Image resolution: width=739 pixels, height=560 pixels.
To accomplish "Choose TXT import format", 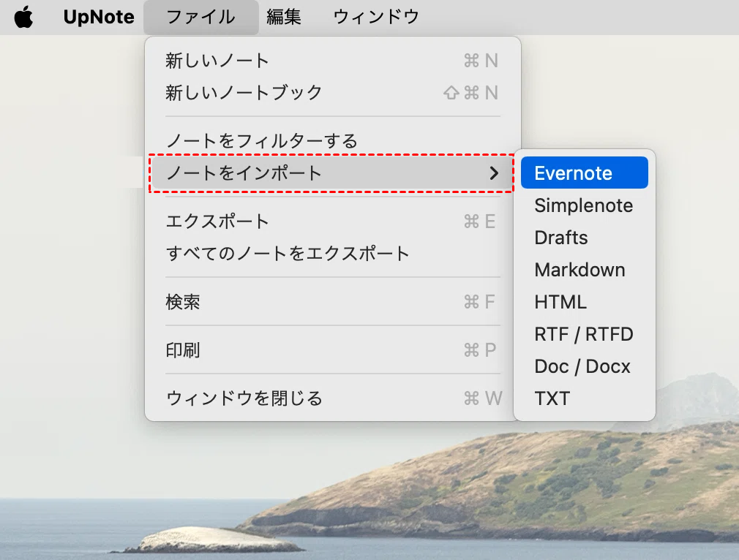I will pyautogui.click(x=585, y=398).
